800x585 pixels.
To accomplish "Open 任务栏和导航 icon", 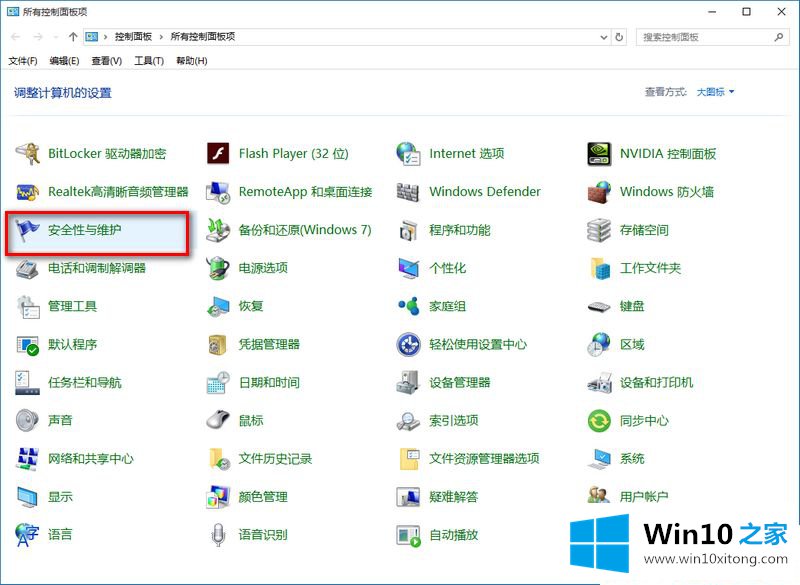I will [x=28, y=383].
